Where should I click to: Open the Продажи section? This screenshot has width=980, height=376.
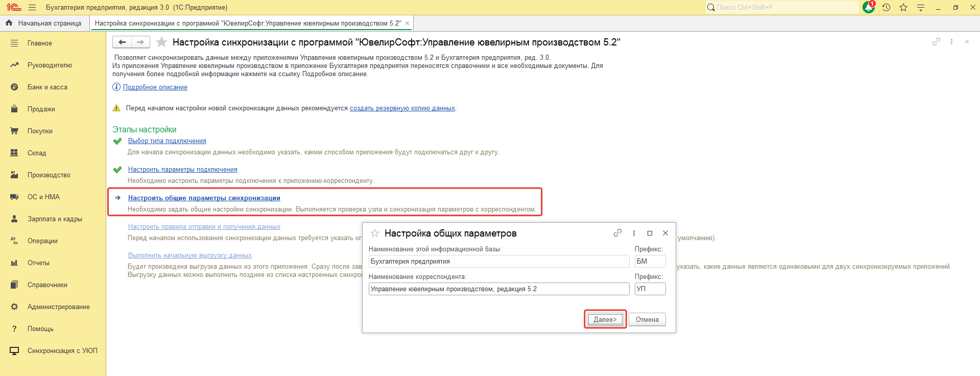pos(41,109)
